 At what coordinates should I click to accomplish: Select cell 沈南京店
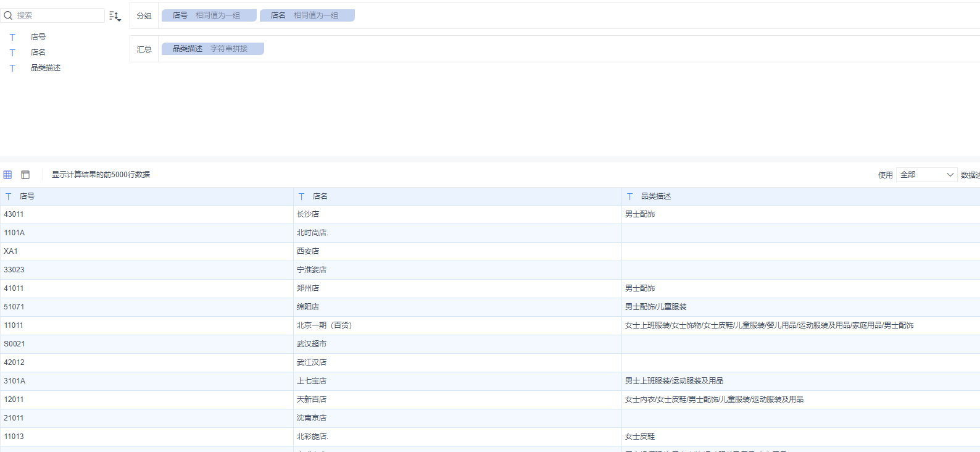pyautogui.click(x=457, y=418)
